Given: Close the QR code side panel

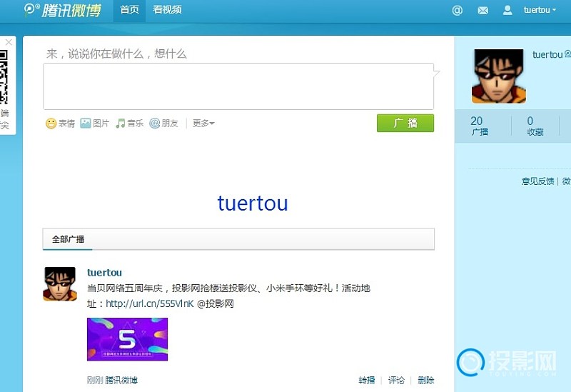Looking at the screenshot, I should coord(9,43).
